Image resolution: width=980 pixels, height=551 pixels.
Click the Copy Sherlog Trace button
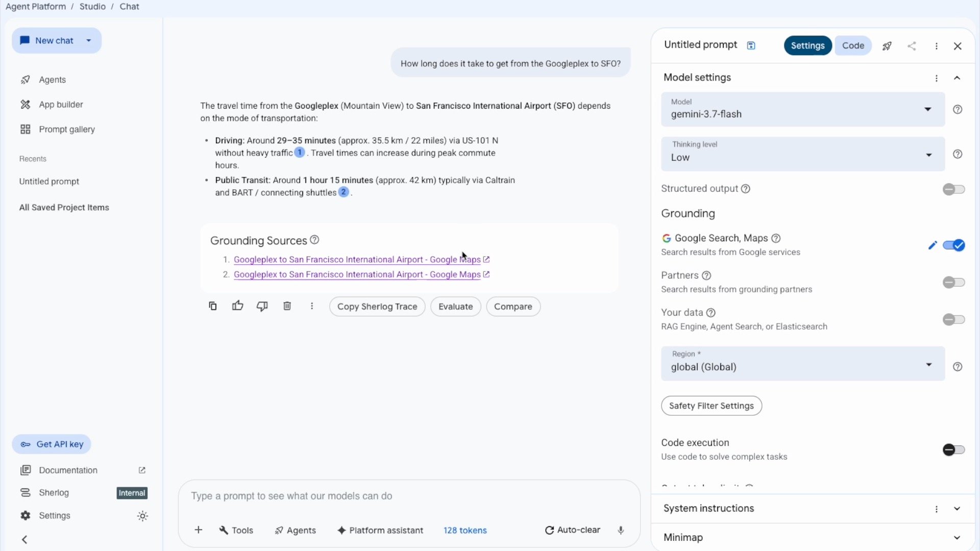click(x=377, y=307)
